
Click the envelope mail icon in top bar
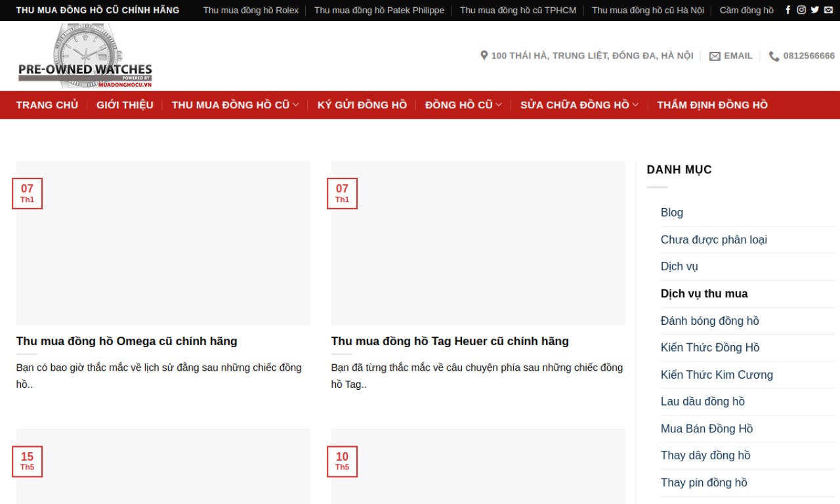[x=828, y=10]
